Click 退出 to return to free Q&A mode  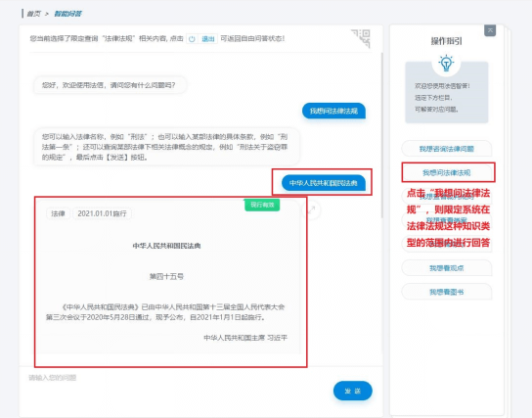point(208,39)
